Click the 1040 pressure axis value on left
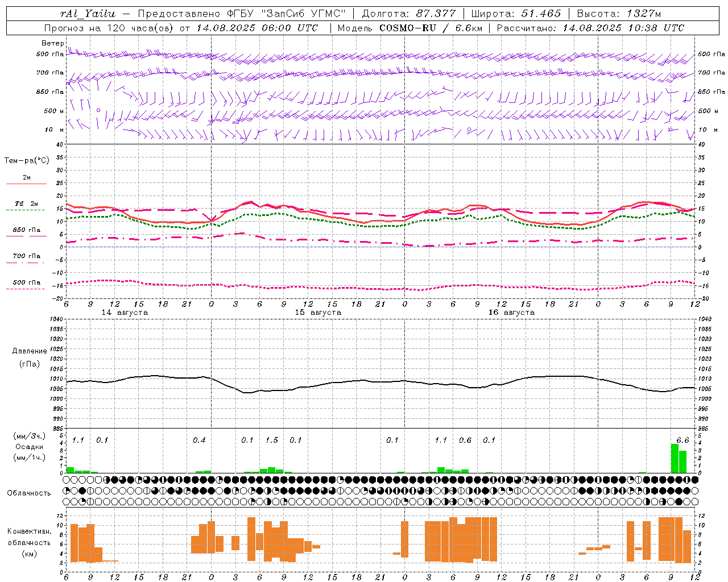Screen dimensions: 728x582 [x=57, y=319]
